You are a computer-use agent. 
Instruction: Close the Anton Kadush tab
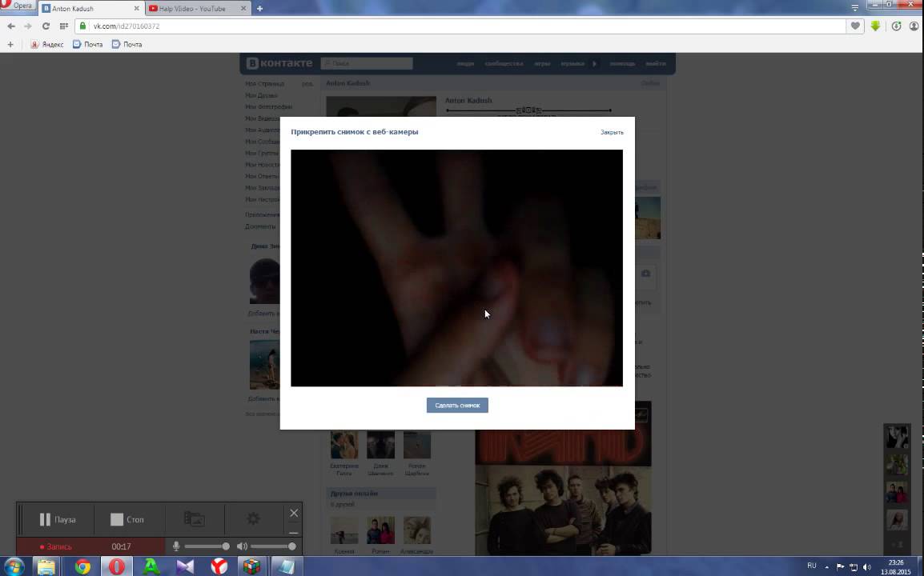coord(136,9)
